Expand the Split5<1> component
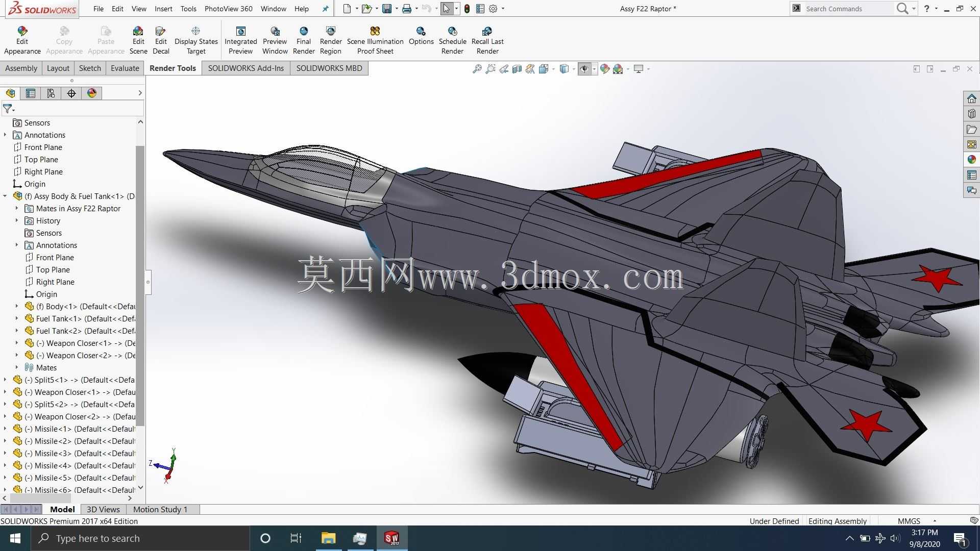The width and height of the screenshot is (980, 551). point(5,380)
